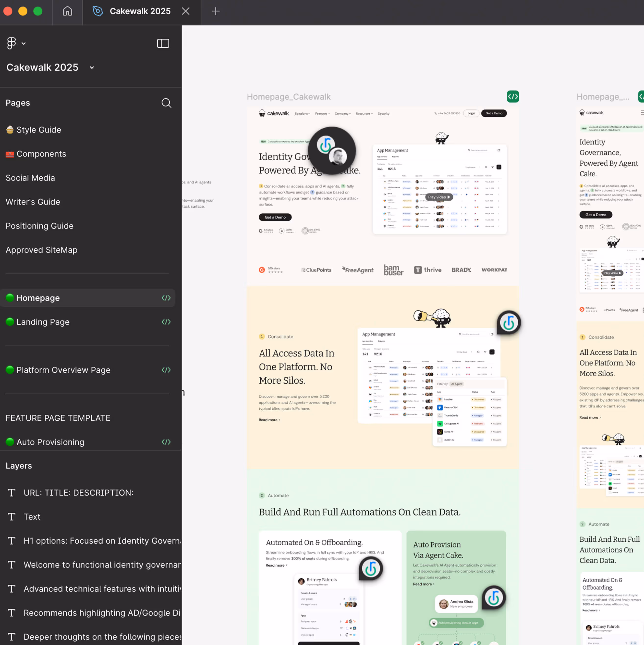Click Play video button on hero
The image size is (644, 645).
coord(439,197)
